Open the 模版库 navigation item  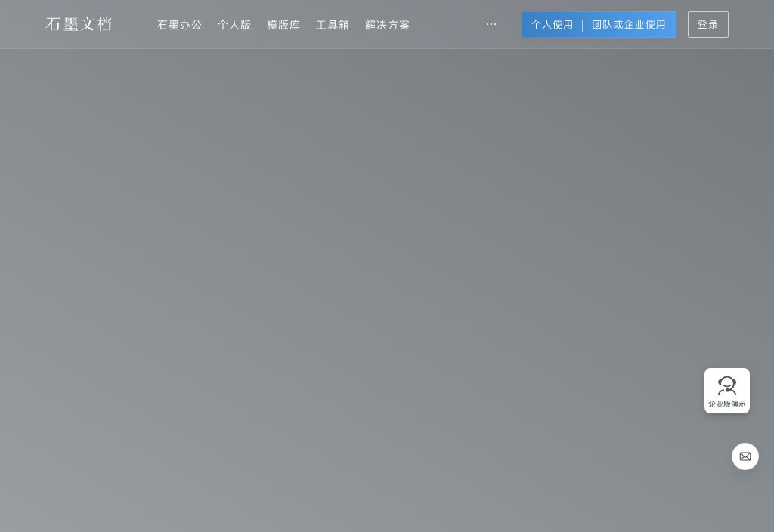pos(283,25)
